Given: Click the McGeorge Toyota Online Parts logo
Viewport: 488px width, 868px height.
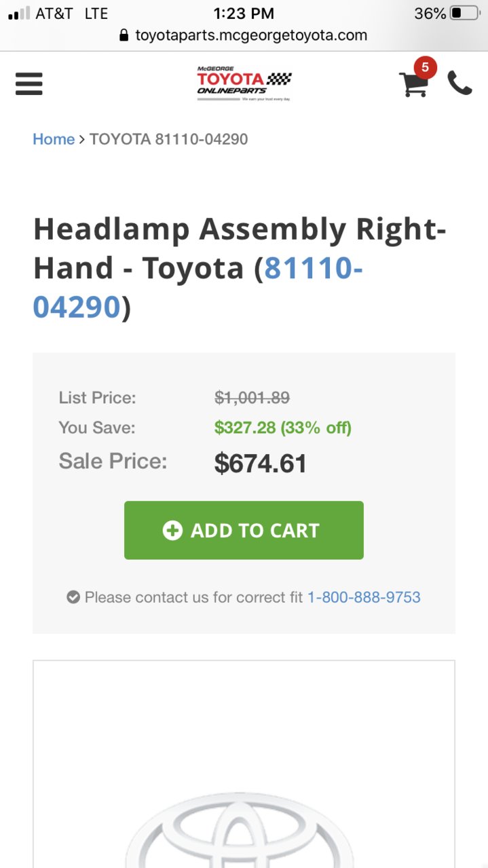Looking at the screenshot, I should (x=244, y=83).
